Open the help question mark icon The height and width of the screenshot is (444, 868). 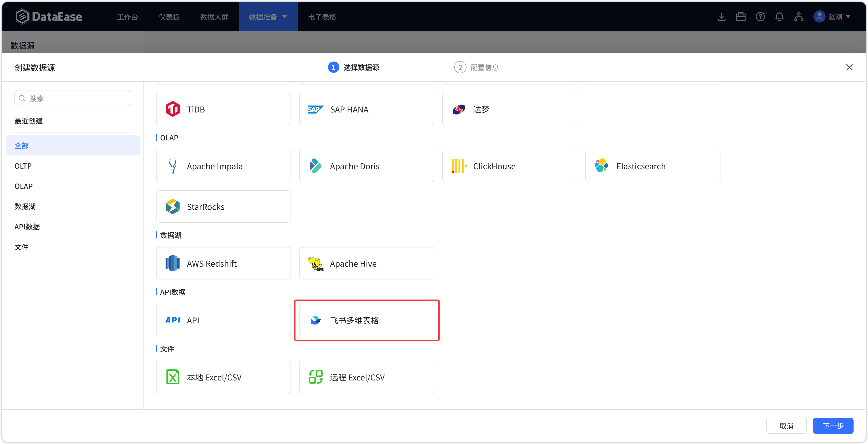[760, 16]
